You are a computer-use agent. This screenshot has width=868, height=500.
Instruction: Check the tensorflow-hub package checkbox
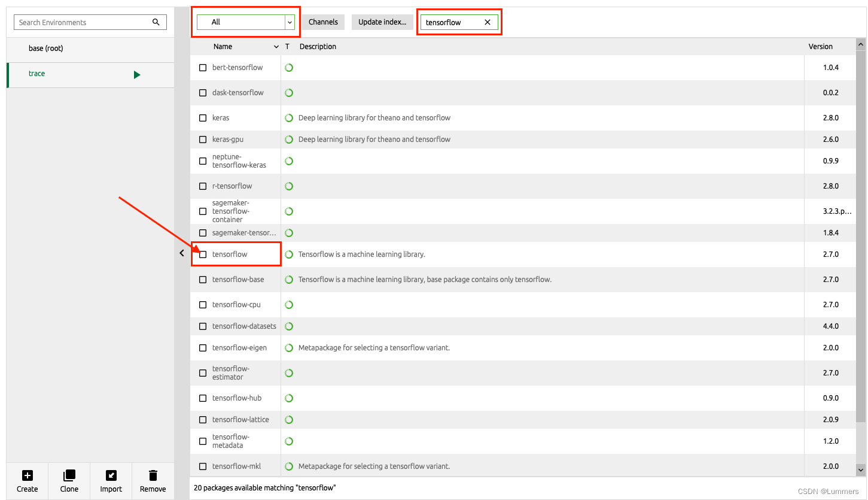203,398
